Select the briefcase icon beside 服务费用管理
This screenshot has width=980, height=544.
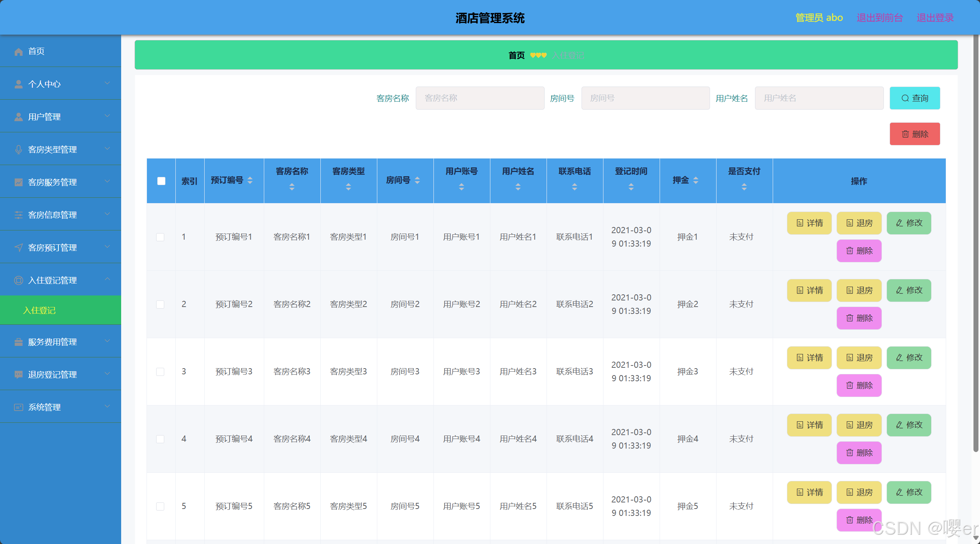tap(18, 341)
